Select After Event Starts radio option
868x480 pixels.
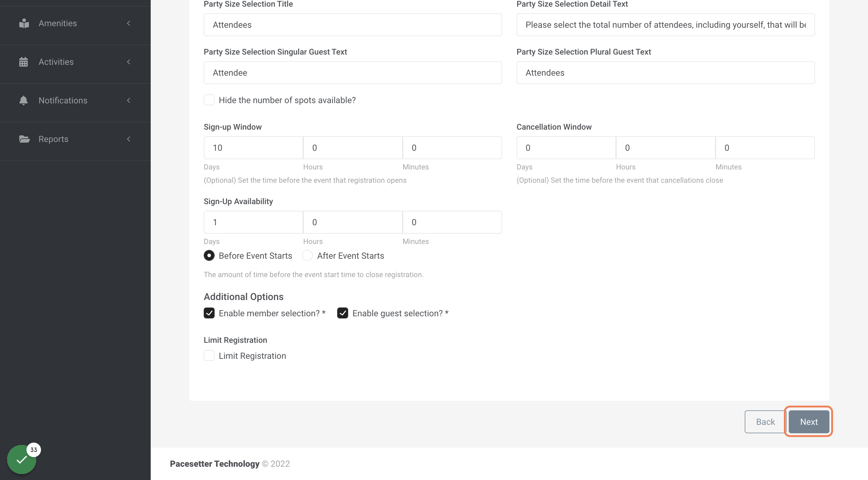point(307,255)
